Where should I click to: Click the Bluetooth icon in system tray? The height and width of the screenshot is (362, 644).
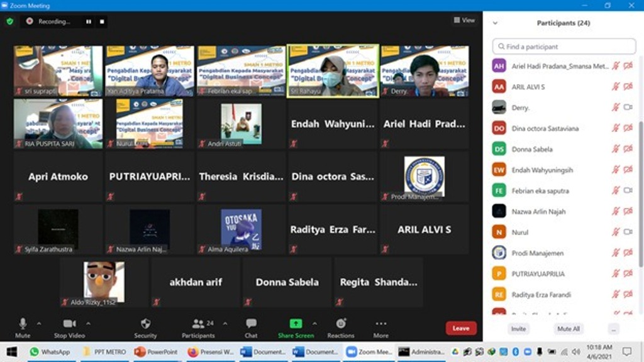516,352
